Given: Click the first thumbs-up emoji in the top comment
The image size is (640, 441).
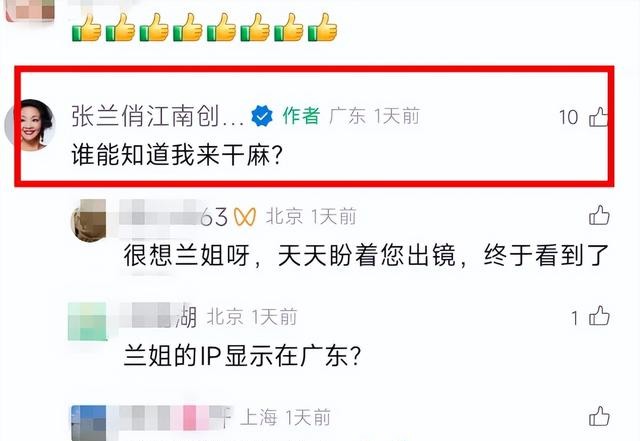Looking at the screenshot, I should tap(87, 27).
